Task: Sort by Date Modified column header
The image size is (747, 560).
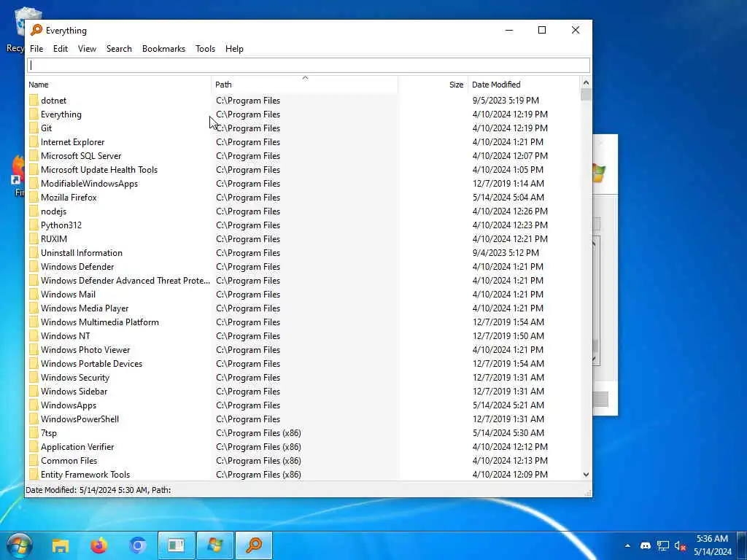Action: tap(524, 85)
